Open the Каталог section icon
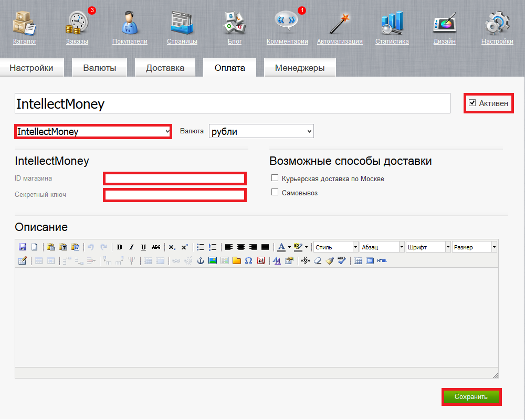525x420 pixels. click(x=24, y=24)
